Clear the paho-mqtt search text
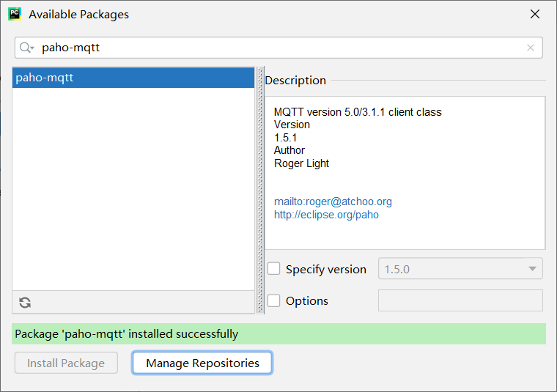This screenshot has width=557, height=392. 531,48
